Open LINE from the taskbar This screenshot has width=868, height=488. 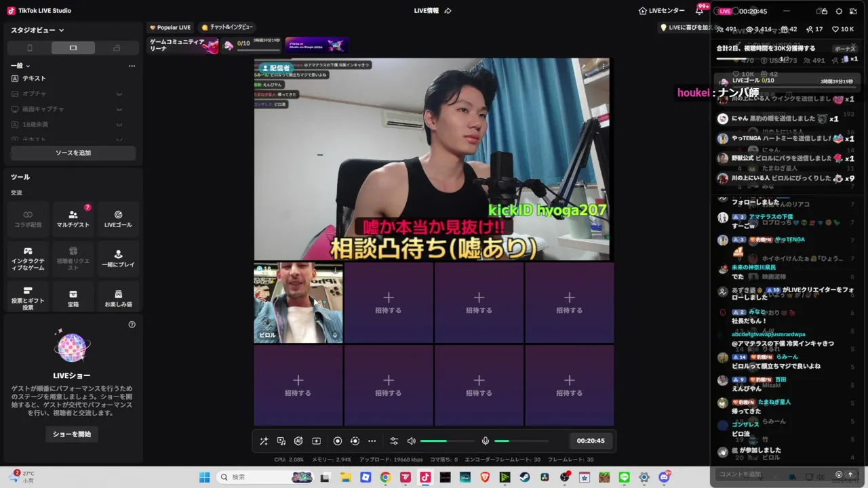(625, 477)
